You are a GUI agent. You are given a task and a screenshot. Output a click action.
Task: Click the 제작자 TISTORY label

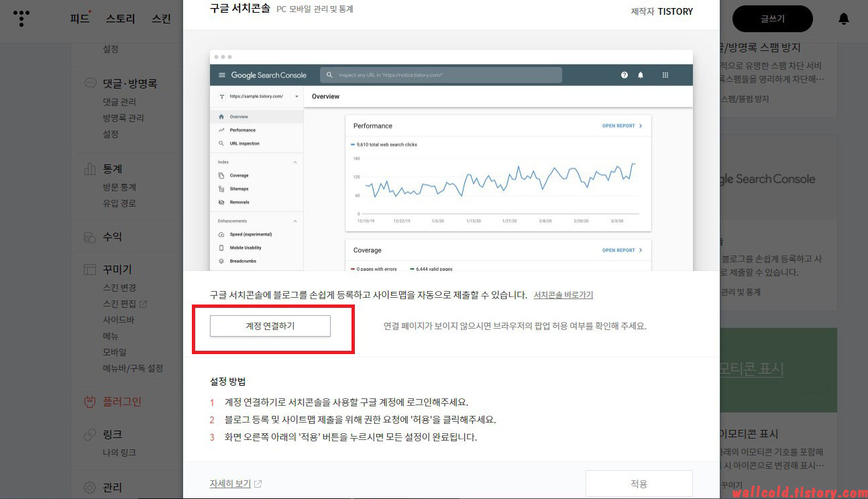click(x=661, y=11)
